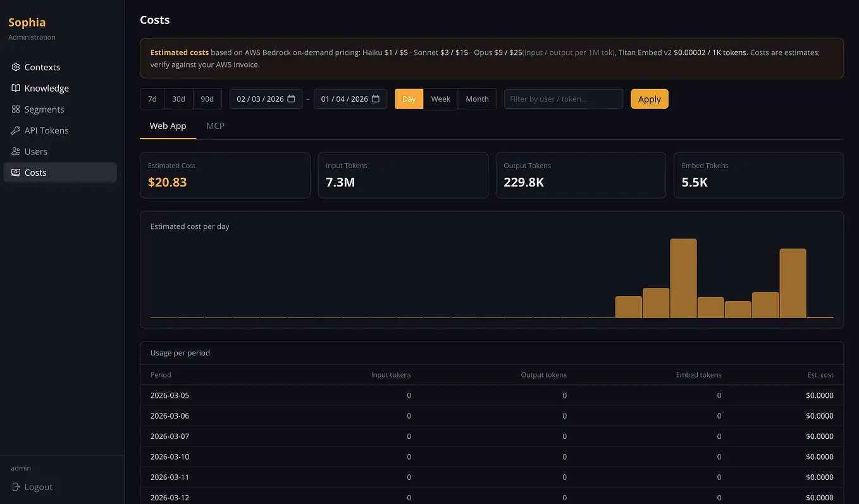Open calendar picker on end date 01/04/2026
Screen dimensions: 859x504
click(x=375, y=99)
